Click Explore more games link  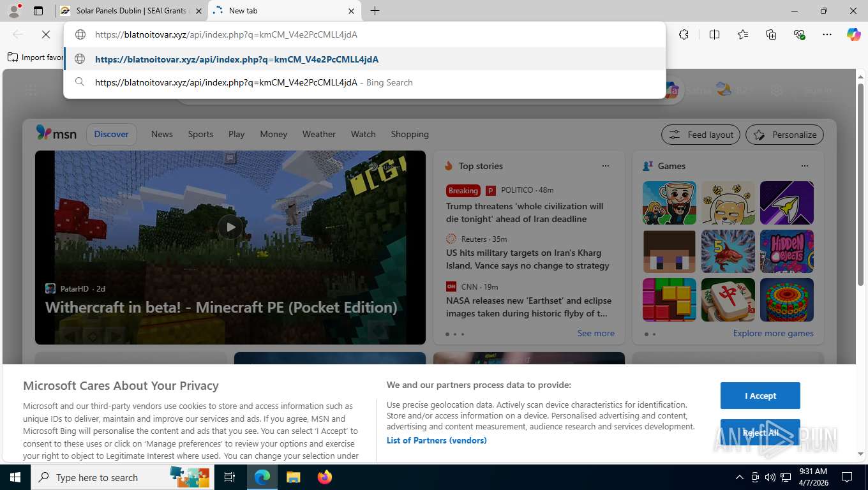774,333
